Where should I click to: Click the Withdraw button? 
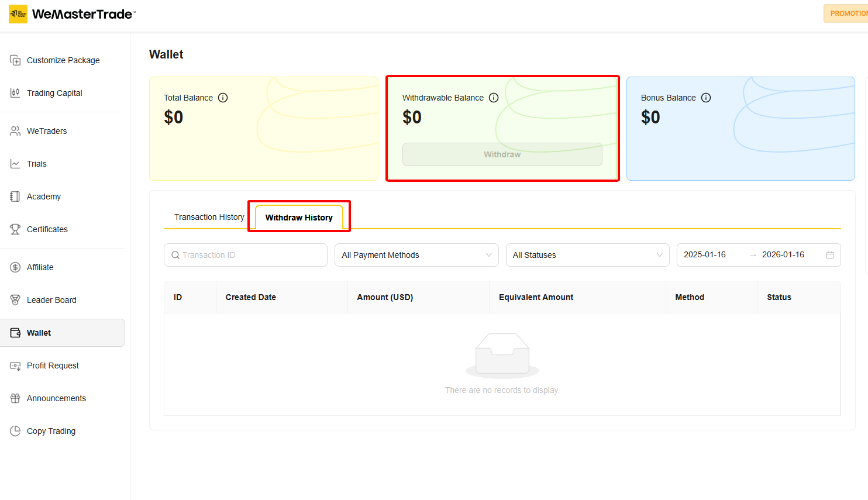[x=502, y=154]
